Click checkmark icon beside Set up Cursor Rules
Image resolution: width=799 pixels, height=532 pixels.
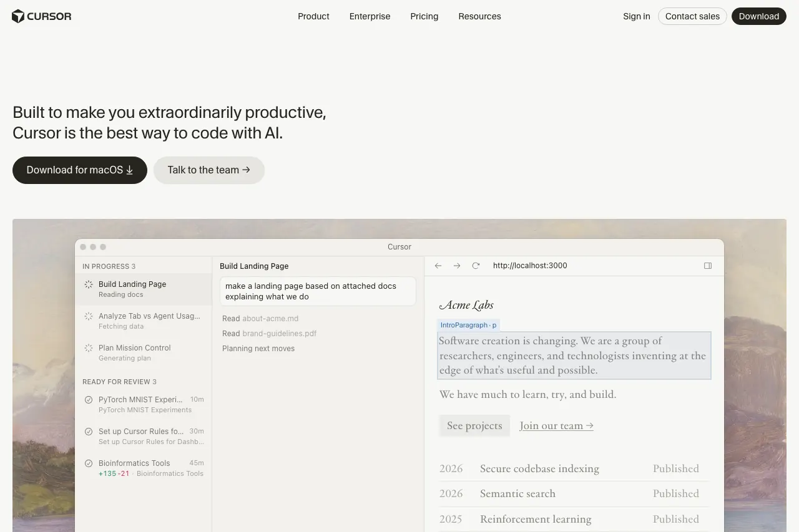pyautogui.click(x=89, y=432)
